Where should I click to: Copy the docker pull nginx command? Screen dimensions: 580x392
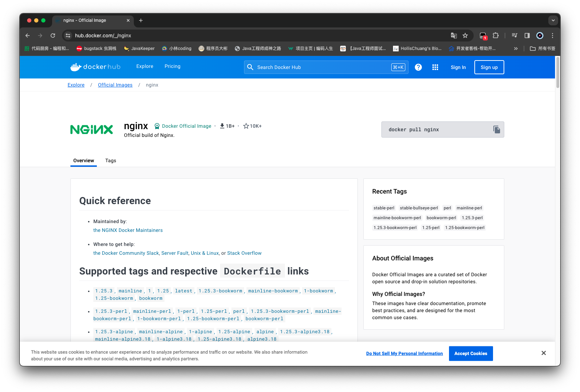click(497, 129)
